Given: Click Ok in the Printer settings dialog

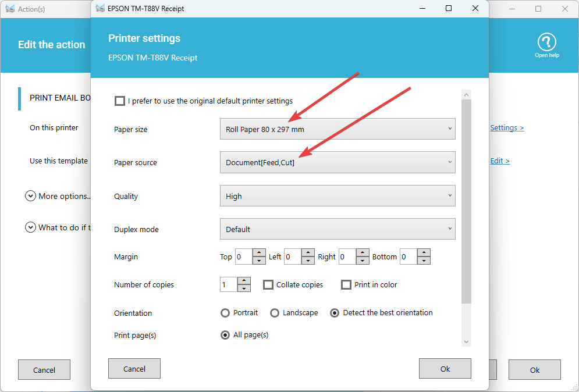Looking at the screenshot, I should coord(445,368).
